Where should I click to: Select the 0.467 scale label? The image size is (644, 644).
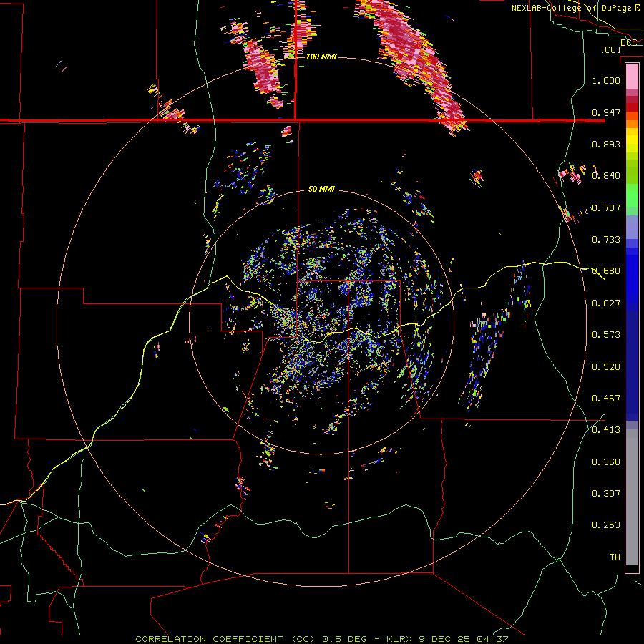pyautogui.click(x=606, y=399)
